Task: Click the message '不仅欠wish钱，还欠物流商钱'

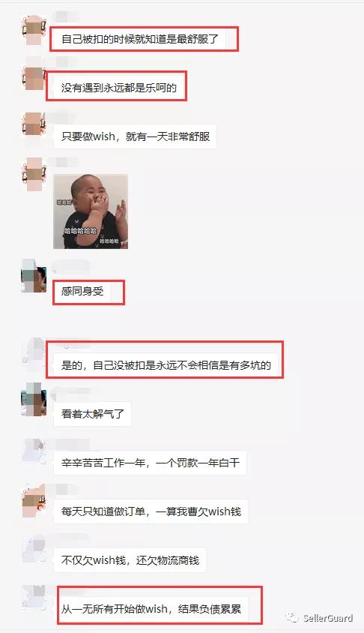Action: click(130, 560)
